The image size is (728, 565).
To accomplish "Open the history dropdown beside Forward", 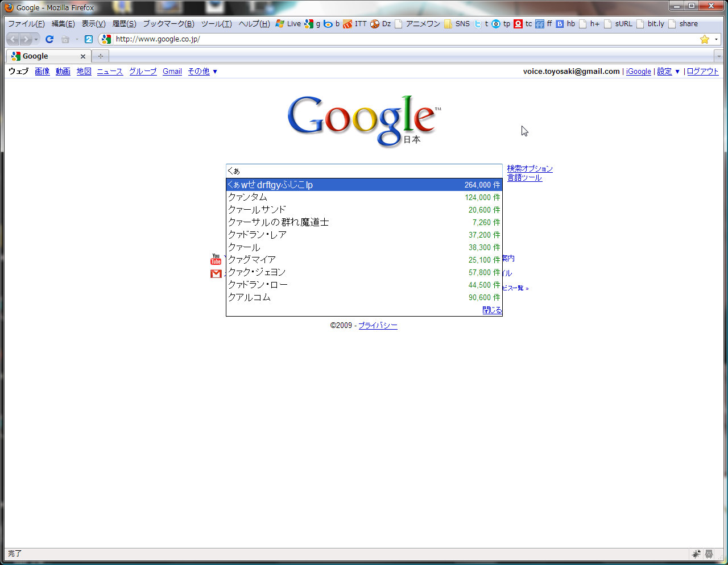I will (x=36, y=39).
